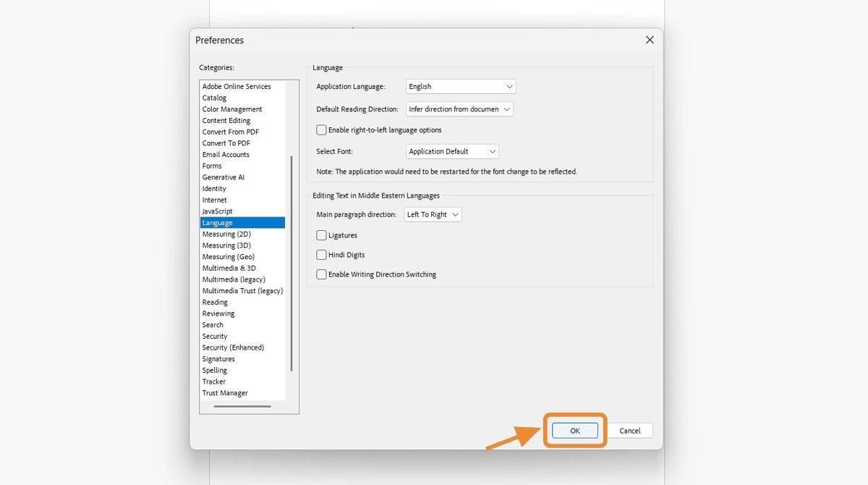Select the Signatures category
The width and height of the screenshot is (868, 485).
218,359
